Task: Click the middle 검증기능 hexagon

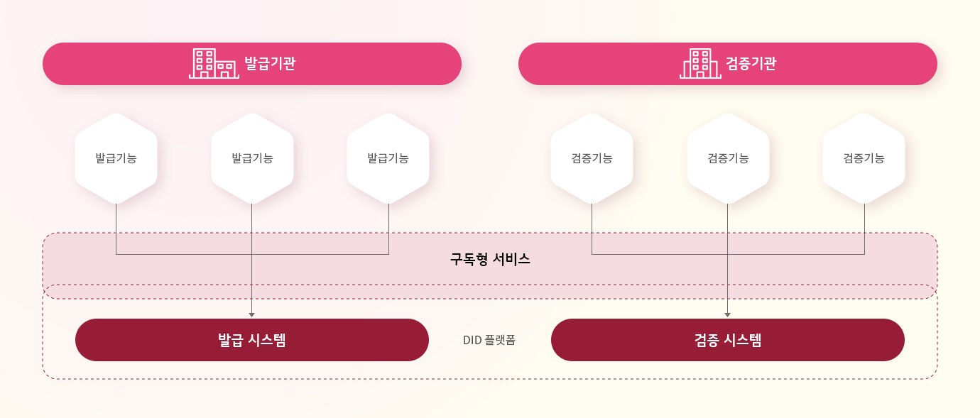Action: (728, 158)
